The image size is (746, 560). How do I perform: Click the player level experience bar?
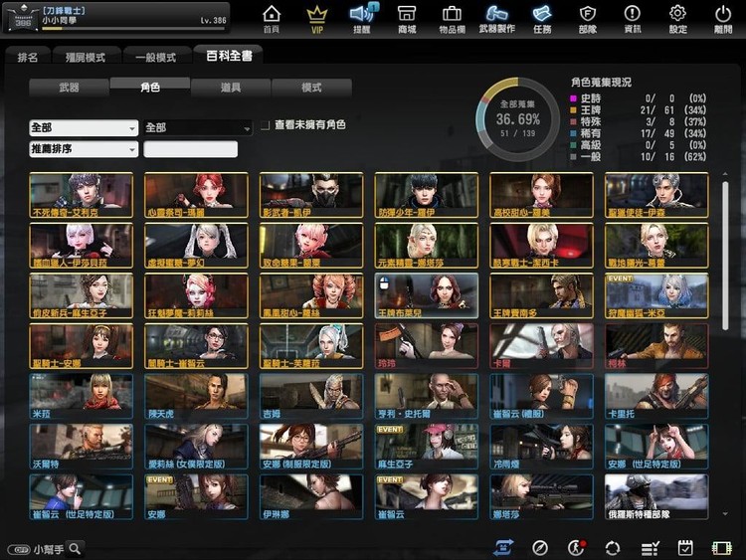133,29
